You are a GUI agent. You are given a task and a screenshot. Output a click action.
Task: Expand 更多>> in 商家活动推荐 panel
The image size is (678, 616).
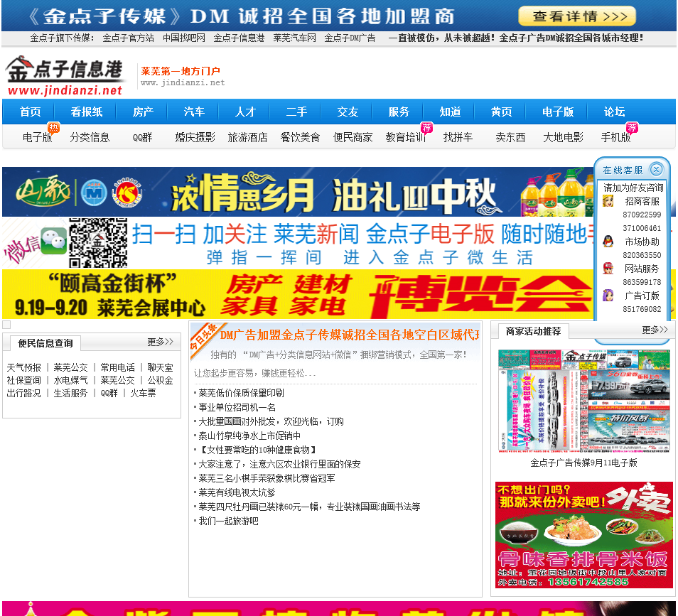coord(655,330)
